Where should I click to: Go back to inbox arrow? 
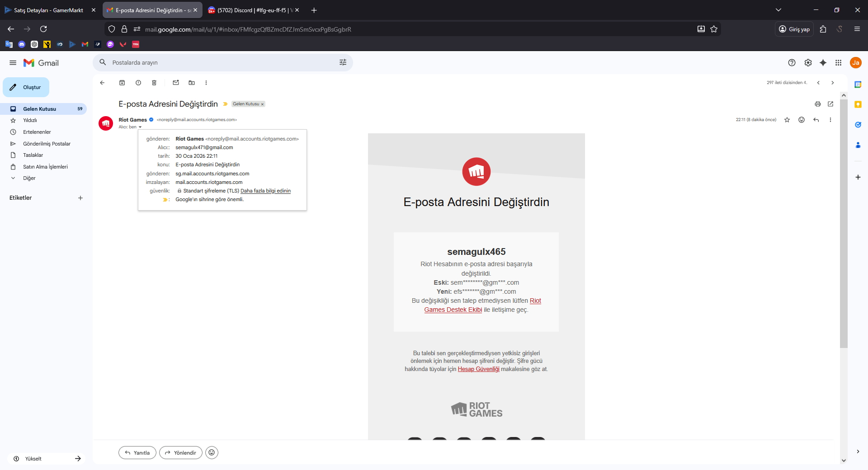pyautogui.click(x=102, y=83)
